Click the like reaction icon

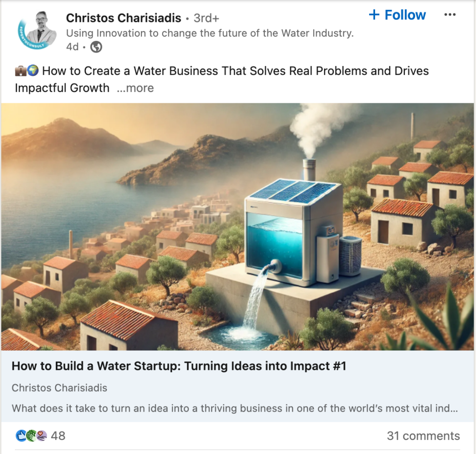pos(21,436)
